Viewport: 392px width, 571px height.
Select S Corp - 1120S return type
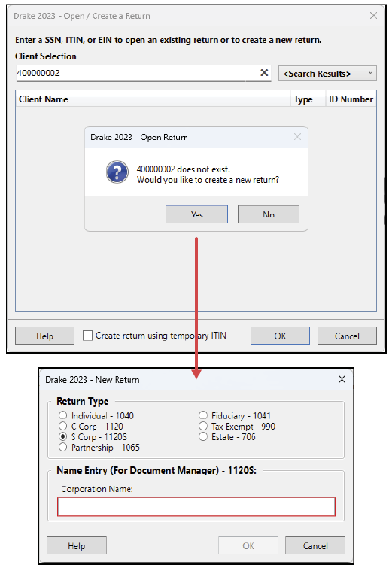(x=93, y=436)
